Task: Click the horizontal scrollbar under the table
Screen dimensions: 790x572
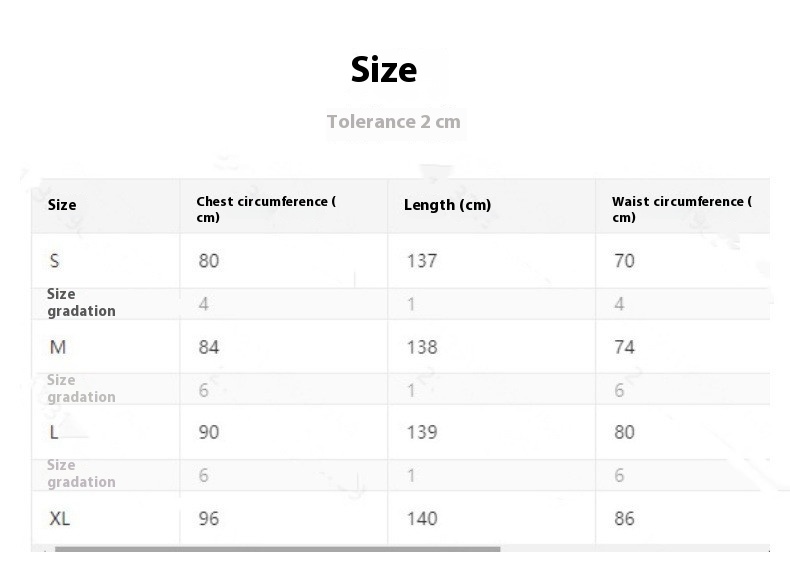Action: click(278, 549)
